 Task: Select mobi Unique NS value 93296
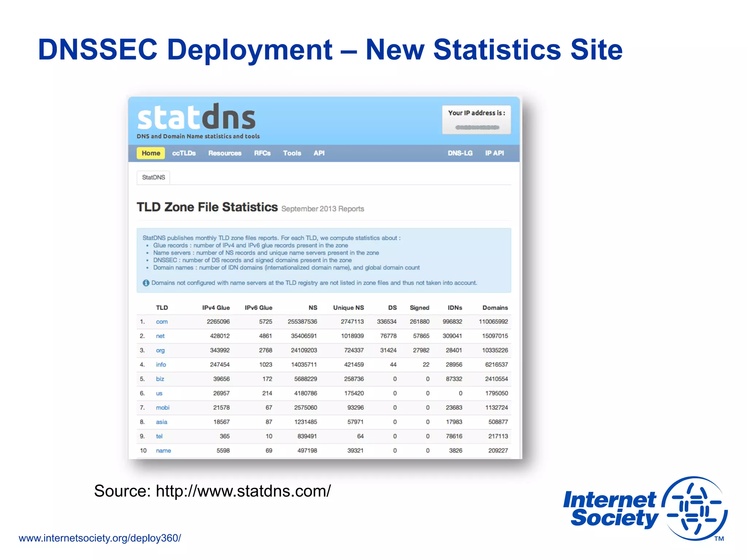point(355,408)
